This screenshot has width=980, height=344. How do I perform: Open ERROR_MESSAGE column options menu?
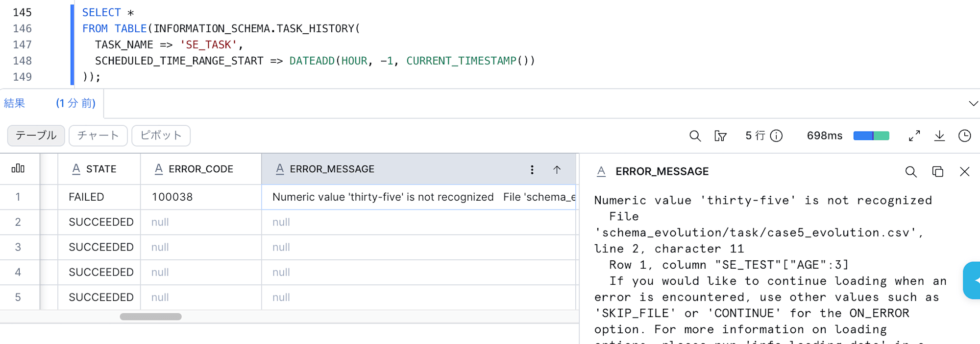[x=532, y=169]
